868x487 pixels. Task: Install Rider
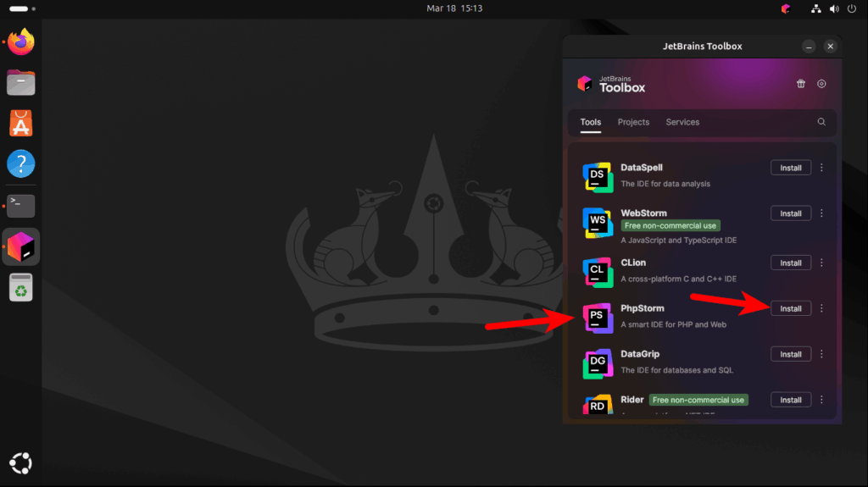pyautogui.click(x=791, y=400)
